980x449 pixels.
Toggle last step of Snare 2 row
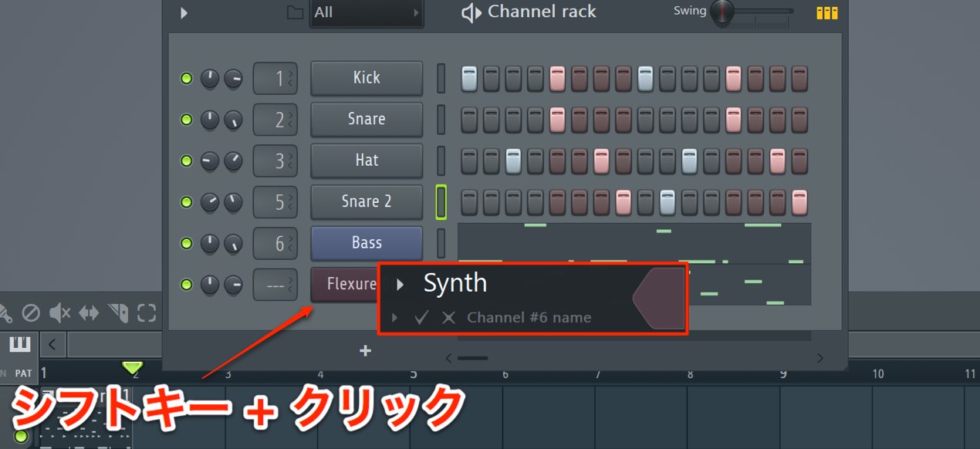799,202
